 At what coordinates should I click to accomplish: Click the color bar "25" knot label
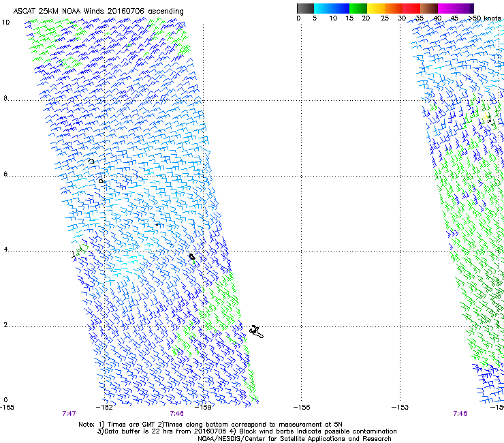pos(385,18)
